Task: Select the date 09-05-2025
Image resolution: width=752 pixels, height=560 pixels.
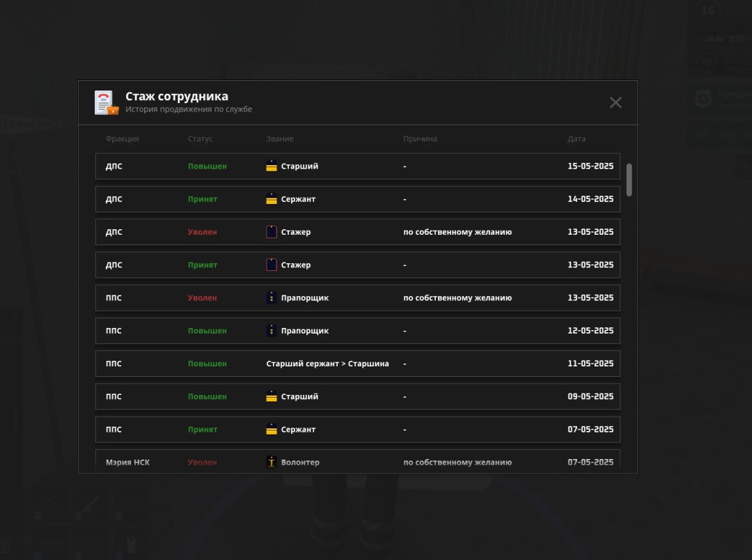Action: click(x=590, y=396)
